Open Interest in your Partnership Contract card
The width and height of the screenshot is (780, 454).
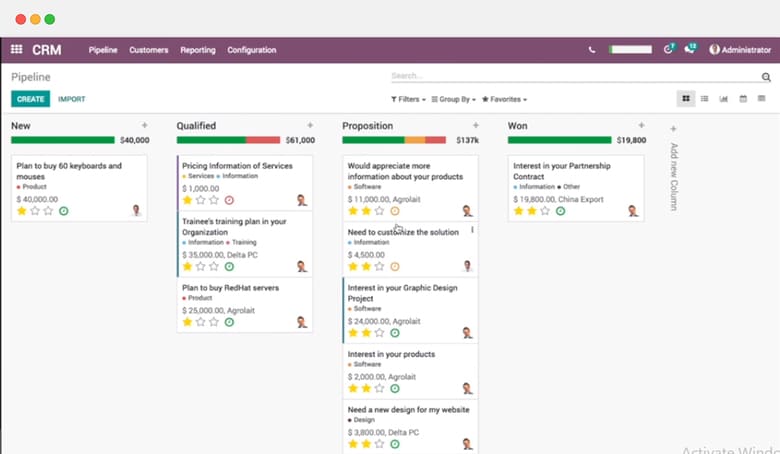(576, 188)
